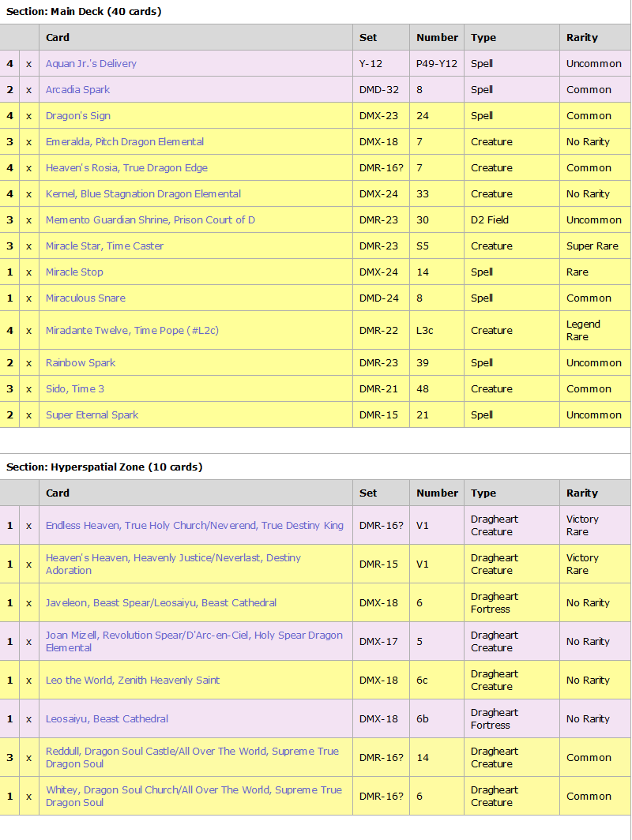
Task: Click the Hyperspatial Zone Card column header
Action: pos(196,493)
